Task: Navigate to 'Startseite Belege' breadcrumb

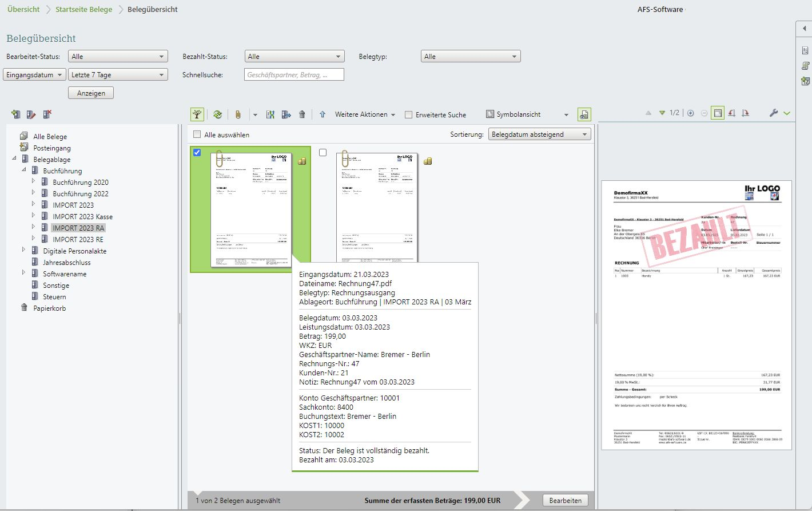Action: pos(83,9)
